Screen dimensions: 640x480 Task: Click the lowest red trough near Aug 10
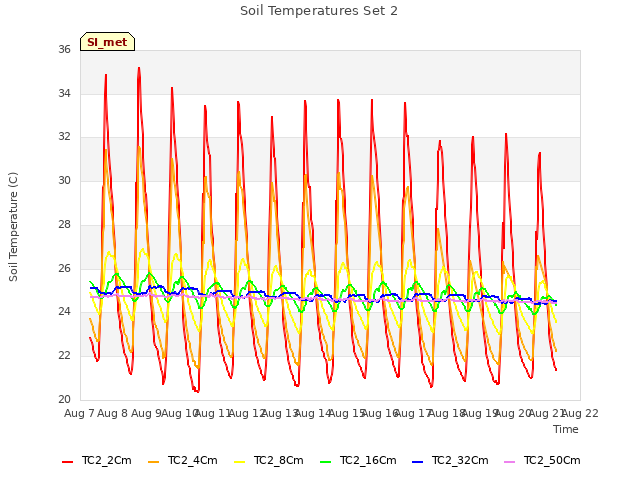pyautogui.click(x=198, y=391)
